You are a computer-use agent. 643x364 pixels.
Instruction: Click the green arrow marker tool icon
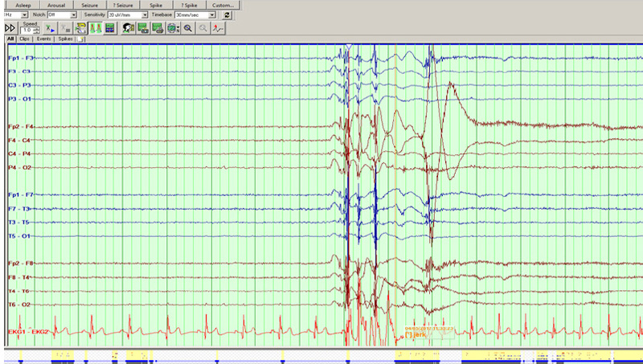[49, 28]
